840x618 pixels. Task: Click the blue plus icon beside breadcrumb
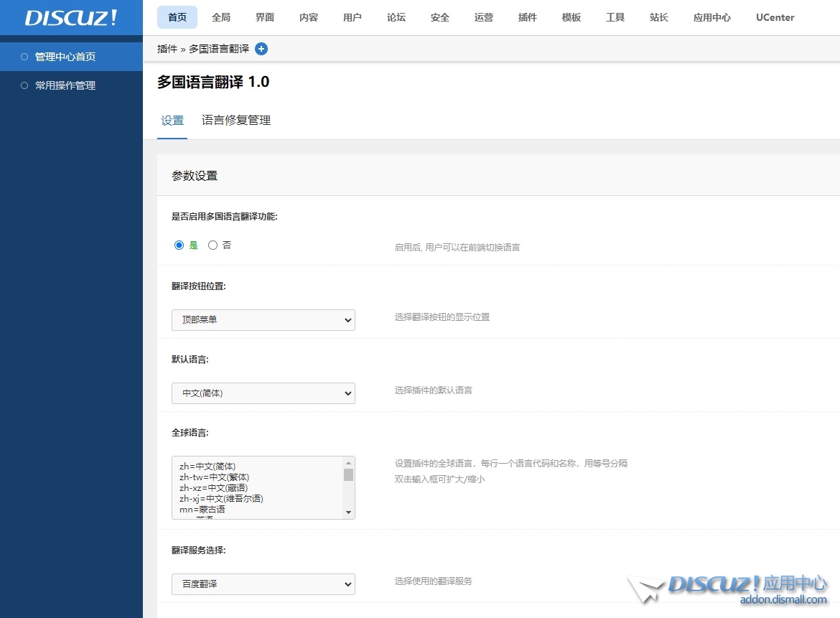point(261,49)
